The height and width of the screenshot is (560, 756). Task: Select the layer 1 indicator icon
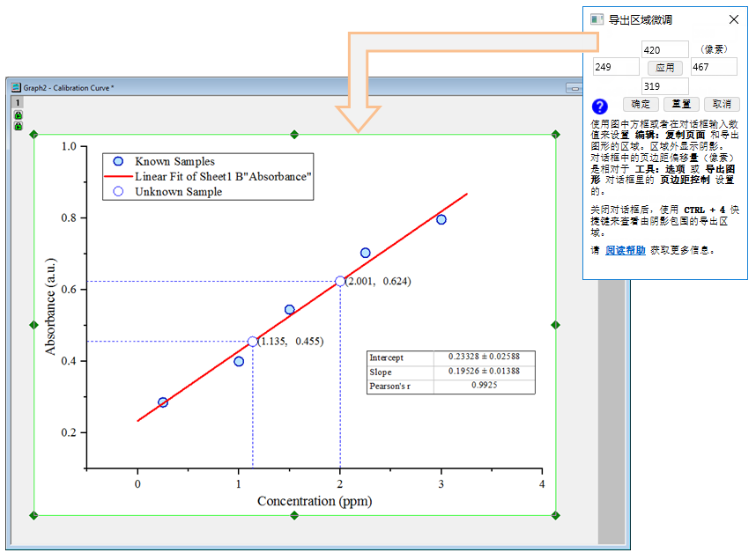18,103
